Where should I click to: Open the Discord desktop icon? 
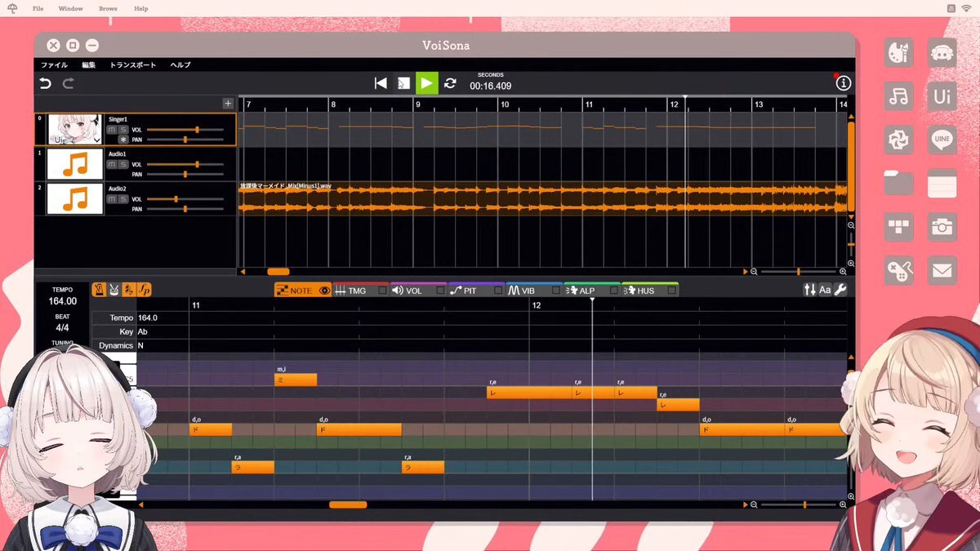point(942,53)
